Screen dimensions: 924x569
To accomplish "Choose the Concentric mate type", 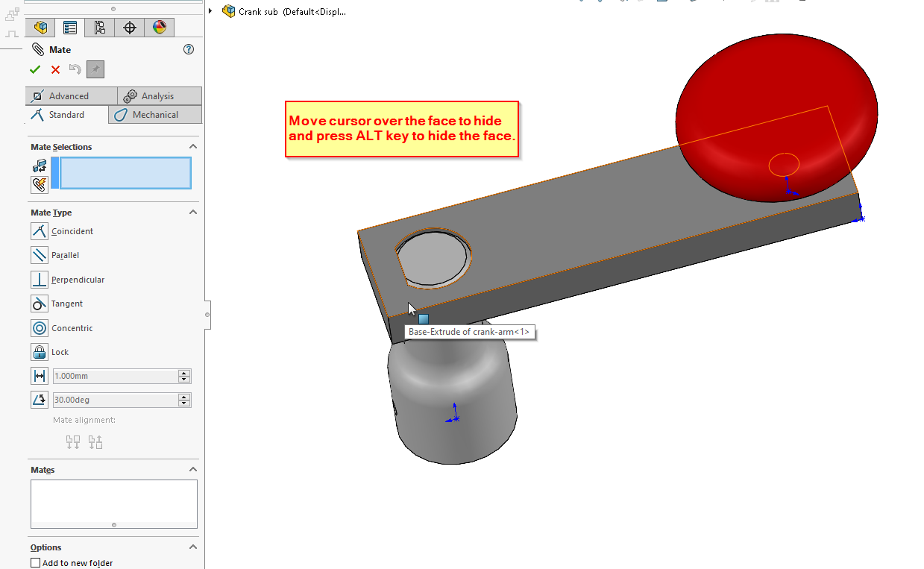I will point(40,328).
